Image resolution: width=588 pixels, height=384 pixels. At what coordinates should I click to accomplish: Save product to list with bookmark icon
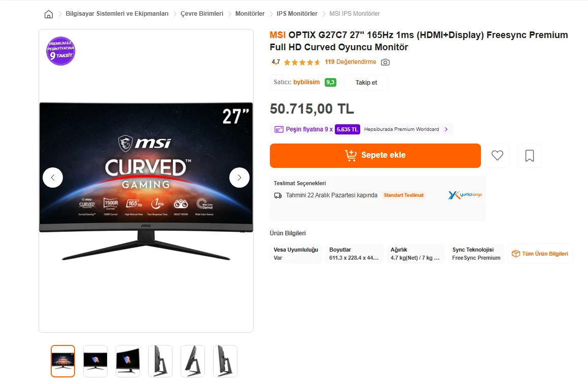530,156
